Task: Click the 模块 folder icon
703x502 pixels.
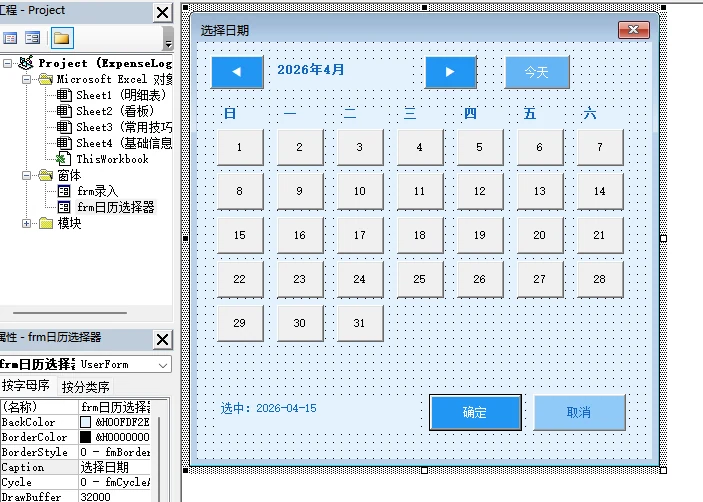Action: [46, 223]
